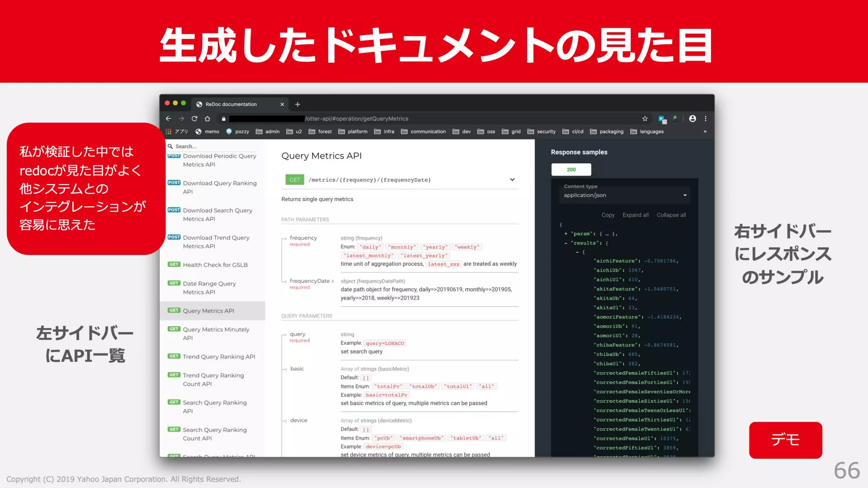This screenshot has width=868, height=488.
Task: Open new tab with plus icon
Action: 298,104
